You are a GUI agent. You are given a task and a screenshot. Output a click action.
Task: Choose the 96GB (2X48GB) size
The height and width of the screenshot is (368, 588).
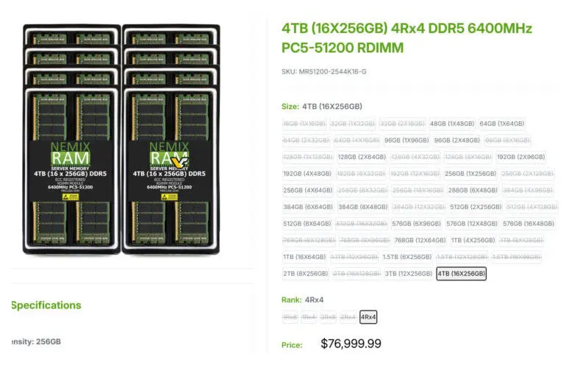pos(456,140)
